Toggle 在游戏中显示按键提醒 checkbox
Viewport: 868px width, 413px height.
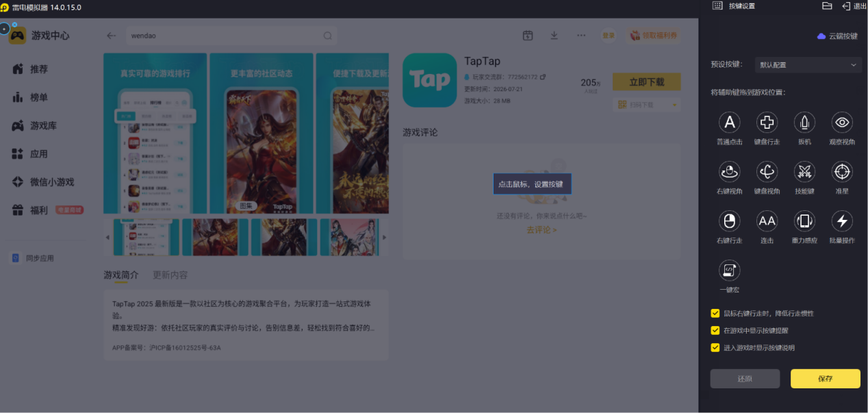[715, 330]
